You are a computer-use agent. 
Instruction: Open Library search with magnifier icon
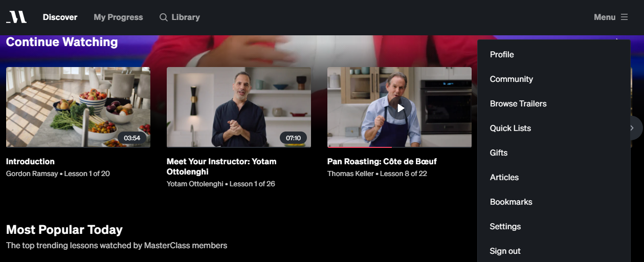(x=180, y=17)
